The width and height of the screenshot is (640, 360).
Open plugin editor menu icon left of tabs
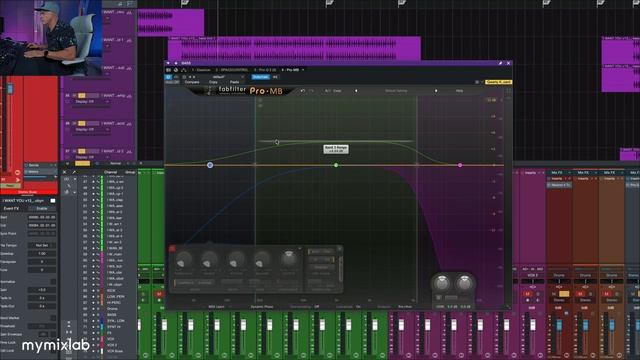click(x=169, y=70)
